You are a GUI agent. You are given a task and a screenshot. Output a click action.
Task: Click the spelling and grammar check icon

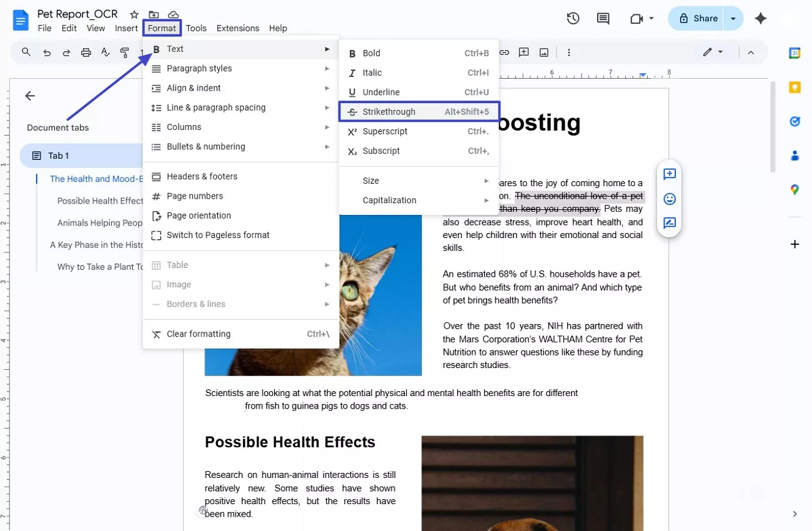[x=106, y=52]
